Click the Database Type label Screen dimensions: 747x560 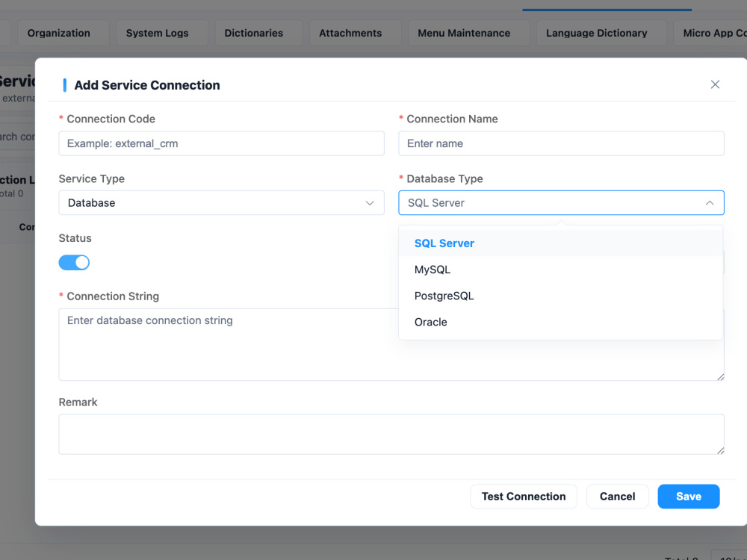[444, 178]
